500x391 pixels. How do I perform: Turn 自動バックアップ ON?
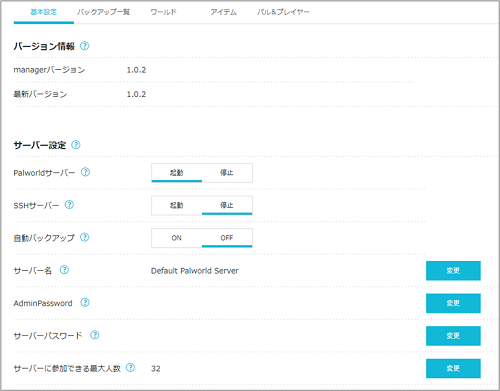177,238
